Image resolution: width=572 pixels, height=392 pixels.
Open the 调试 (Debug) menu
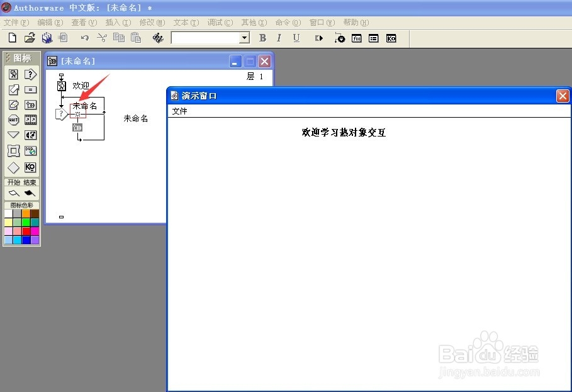(x=220, y=23)
